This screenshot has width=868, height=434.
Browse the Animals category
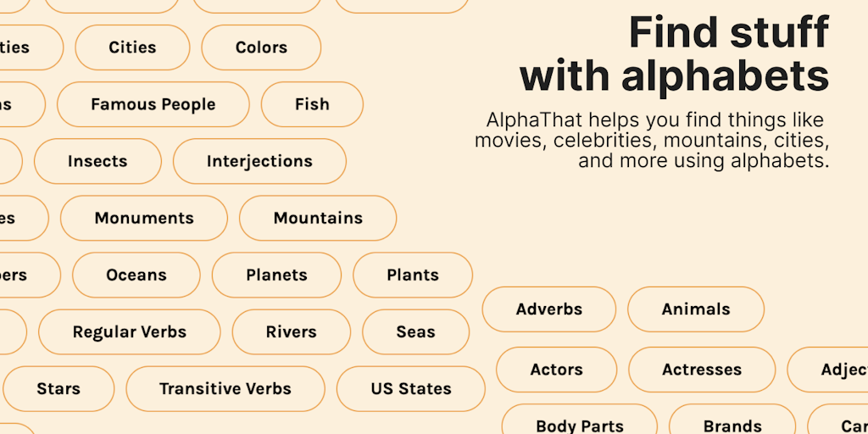point(696,309)
